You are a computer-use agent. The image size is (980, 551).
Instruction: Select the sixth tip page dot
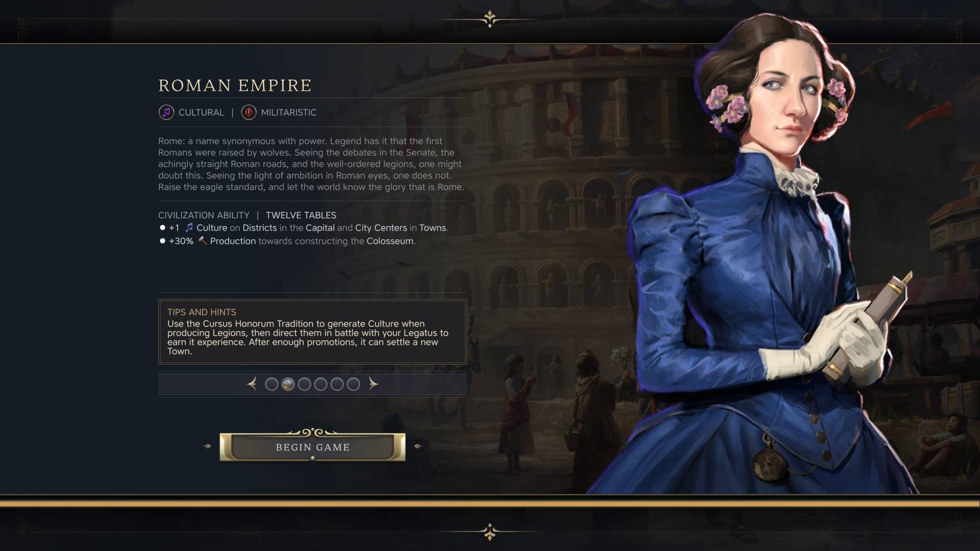tap(353, 384)
